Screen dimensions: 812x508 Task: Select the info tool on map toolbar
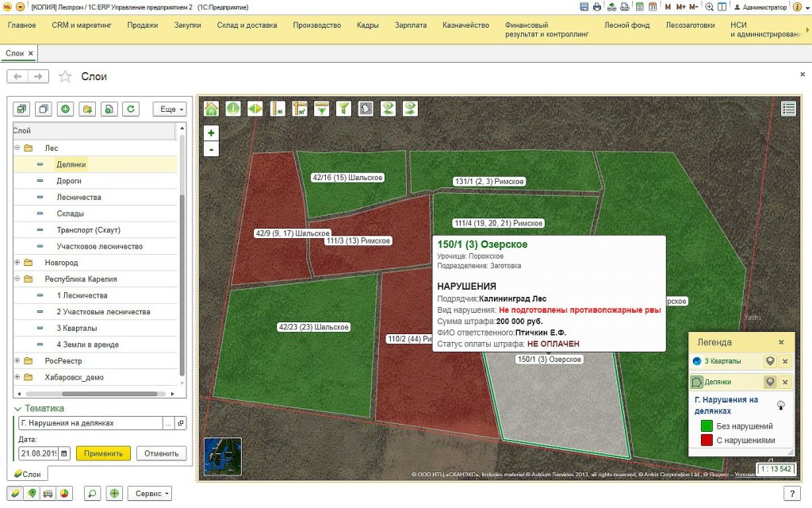pyautogui.click(x=233, y=108)
